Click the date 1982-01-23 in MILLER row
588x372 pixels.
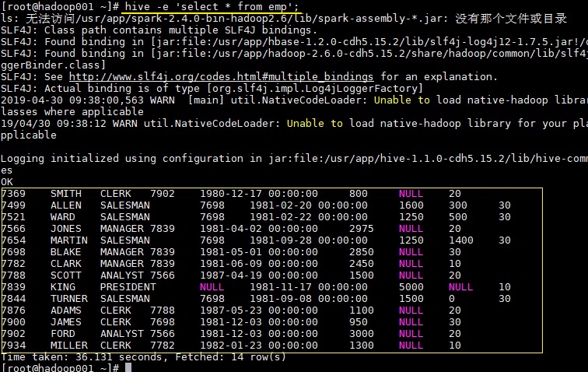[x=231, y=346]
